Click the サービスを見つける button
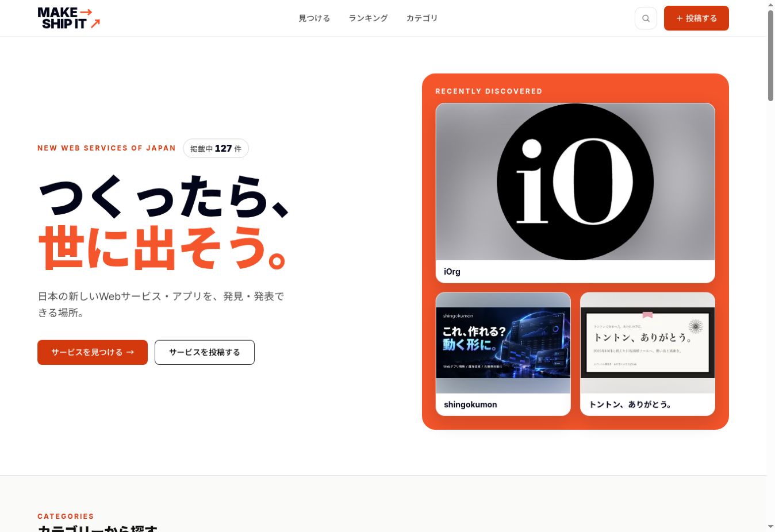775x532 pixels. click(93, 352)
